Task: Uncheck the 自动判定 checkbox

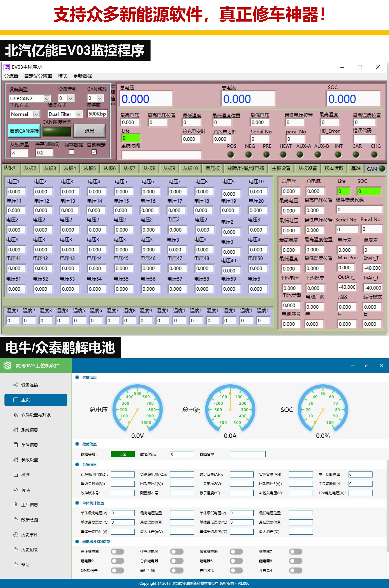Action: 94,152
